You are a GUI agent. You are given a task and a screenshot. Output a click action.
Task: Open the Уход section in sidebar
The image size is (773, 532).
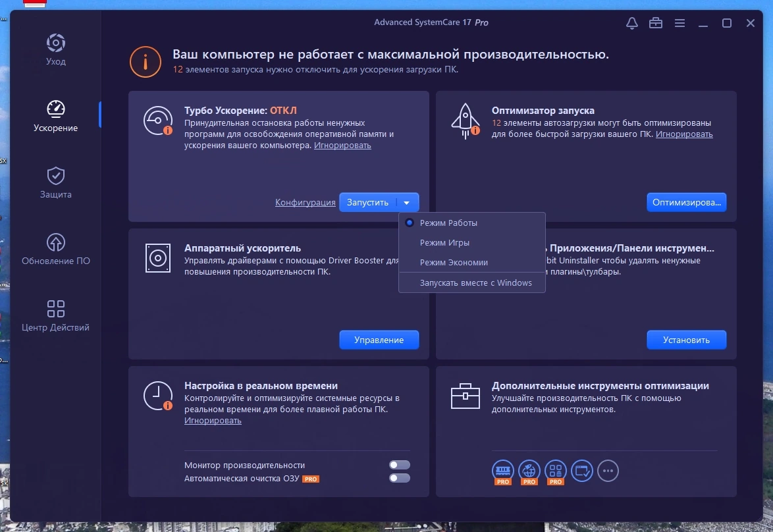pyautogui.click(x=56, y=49)
